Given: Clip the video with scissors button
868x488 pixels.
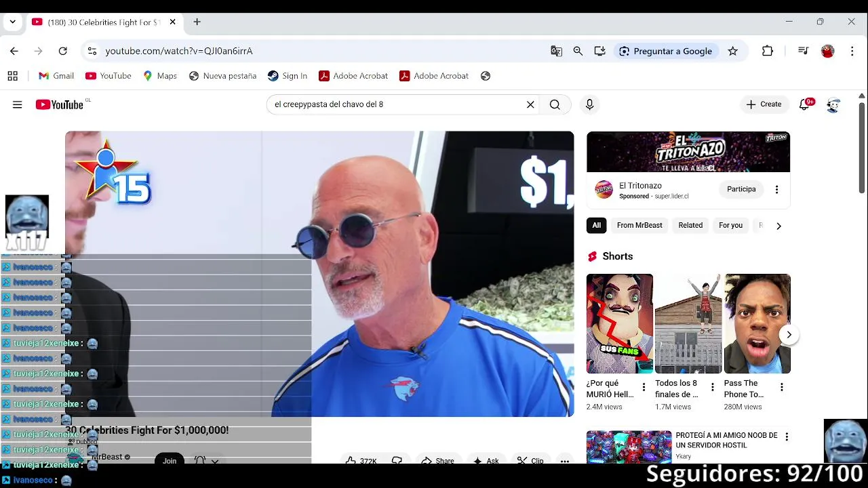Looking at the screenshot, I should 530,461.
